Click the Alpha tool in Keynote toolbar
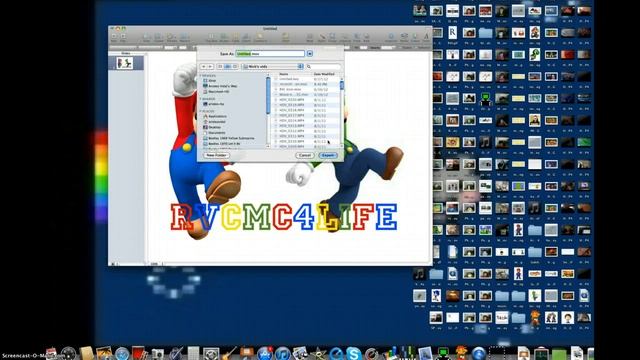The height and width of the screenshot is (360, 640). [x=322, y=38]
